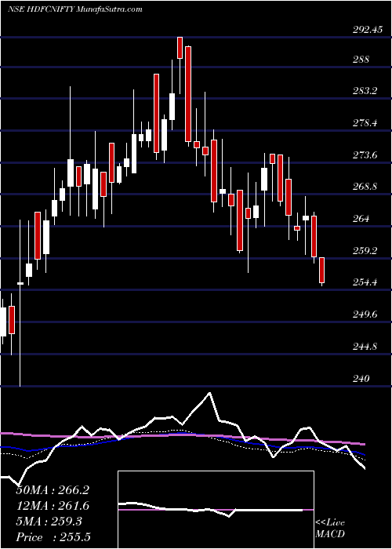Click the 264 price axis label
Viewport: 392px width, 549px height.
click(361, 219)
